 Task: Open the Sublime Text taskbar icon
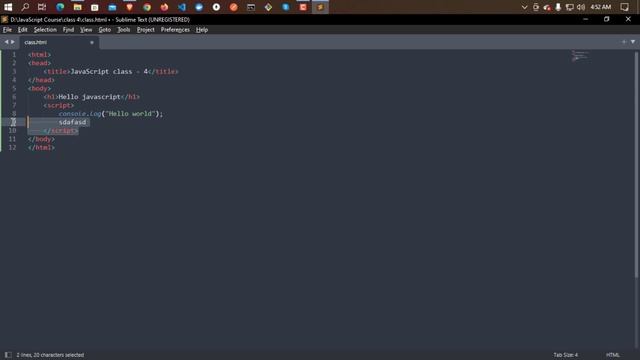pyautogui.click(x=320, y=7)
